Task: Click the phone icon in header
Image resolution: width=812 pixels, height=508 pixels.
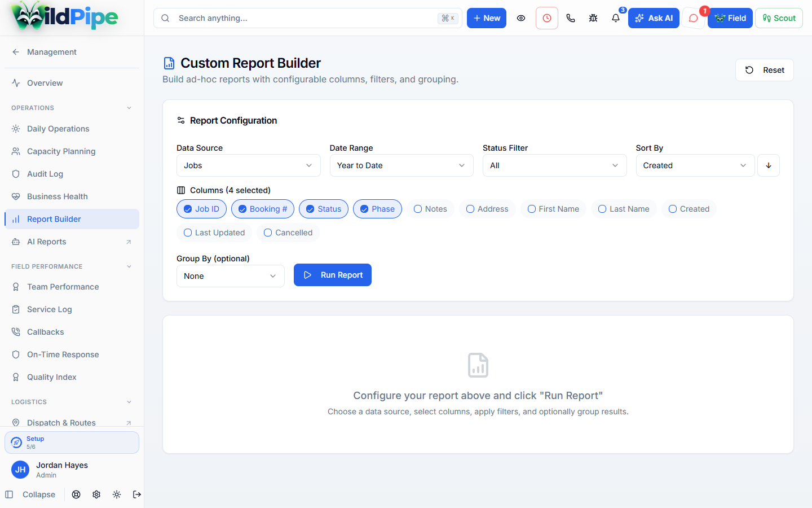Action: 571,18
